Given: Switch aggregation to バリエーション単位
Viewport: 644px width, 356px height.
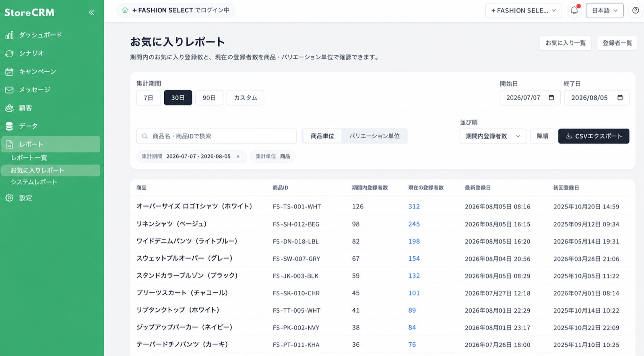Looking at the screenshot, I should 374,136.
